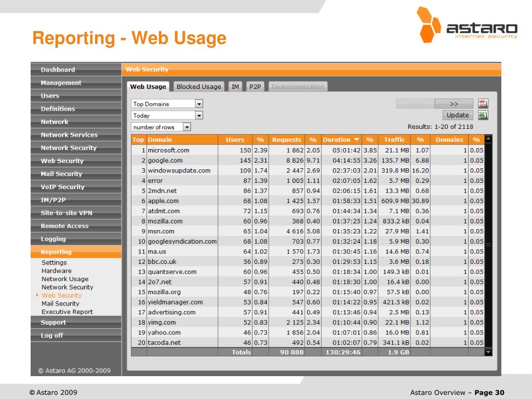Screen dimensions: 532x399
Task: Open Executive Report under Reporting
Action: [x=67, y=312]
